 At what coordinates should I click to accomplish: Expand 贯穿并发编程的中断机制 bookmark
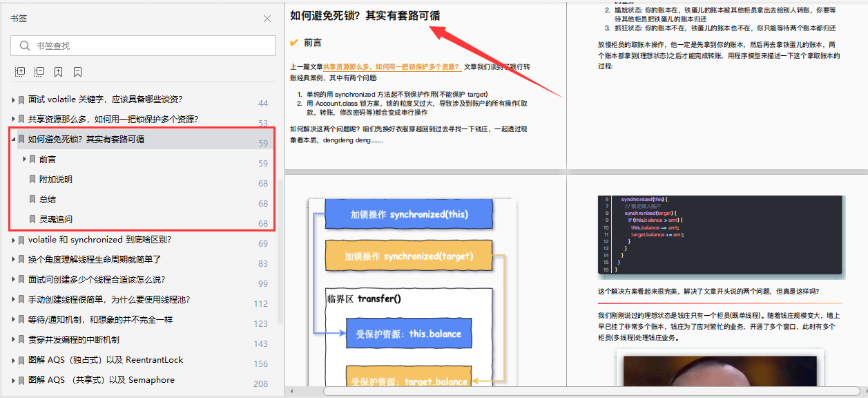click(x=13, y=340)
